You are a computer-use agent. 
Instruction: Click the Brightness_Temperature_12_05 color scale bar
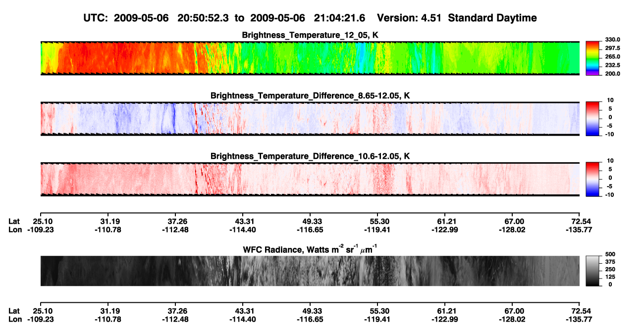tap(592, 57)
